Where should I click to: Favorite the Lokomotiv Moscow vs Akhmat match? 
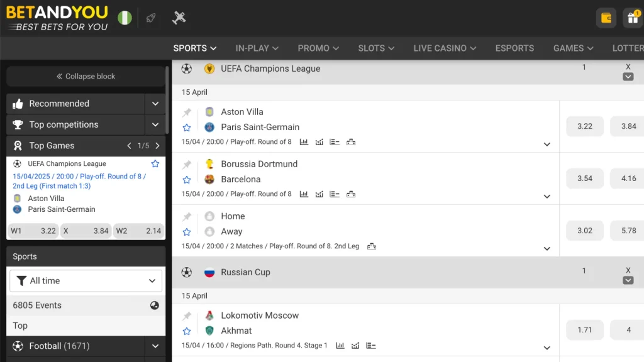pos(187,331)
